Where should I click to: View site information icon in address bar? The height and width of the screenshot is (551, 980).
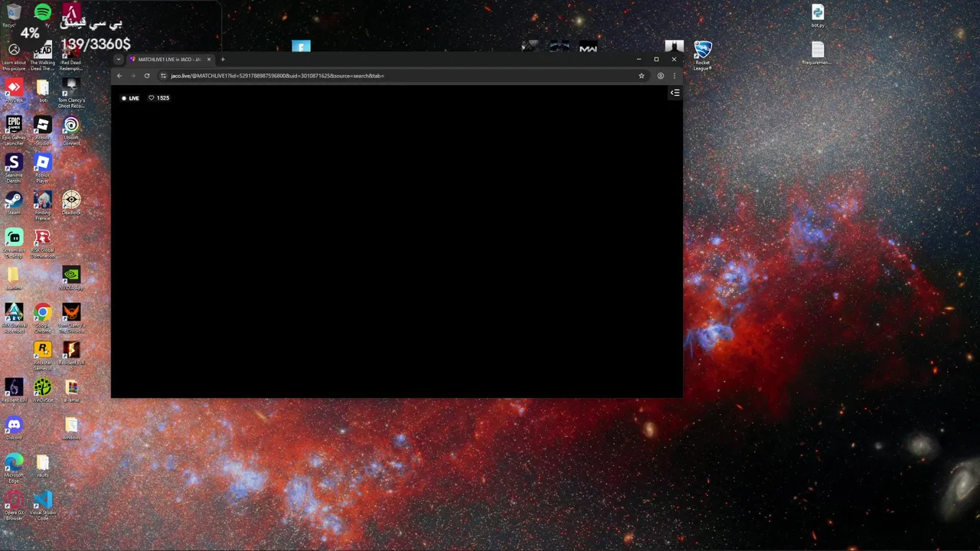coord(163,76)
